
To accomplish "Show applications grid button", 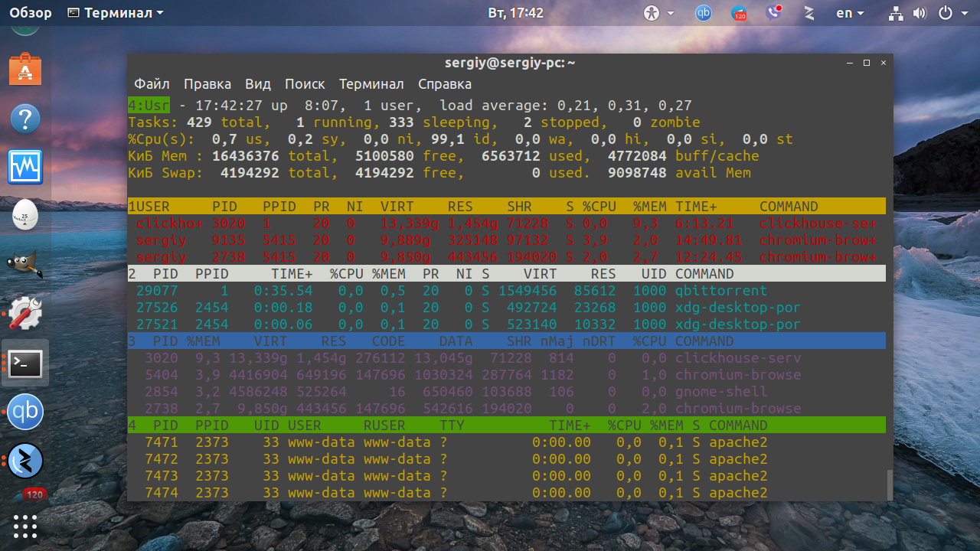I will (25, 527).
